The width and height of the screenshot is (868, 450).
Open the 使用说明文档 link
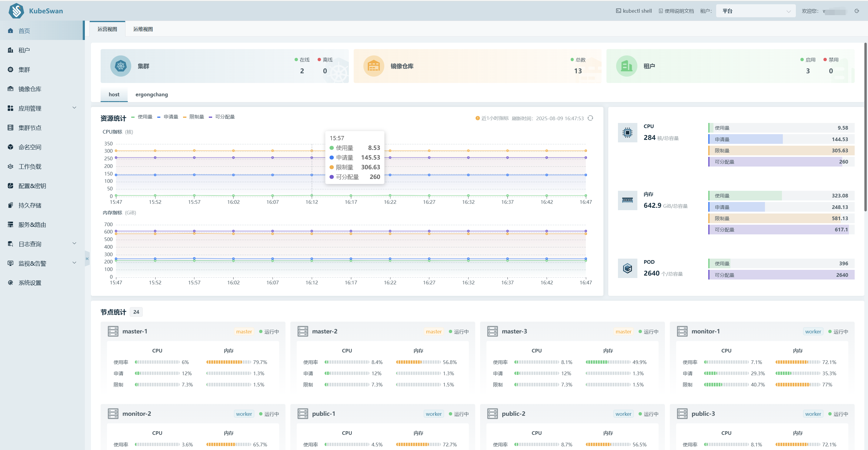676,11
